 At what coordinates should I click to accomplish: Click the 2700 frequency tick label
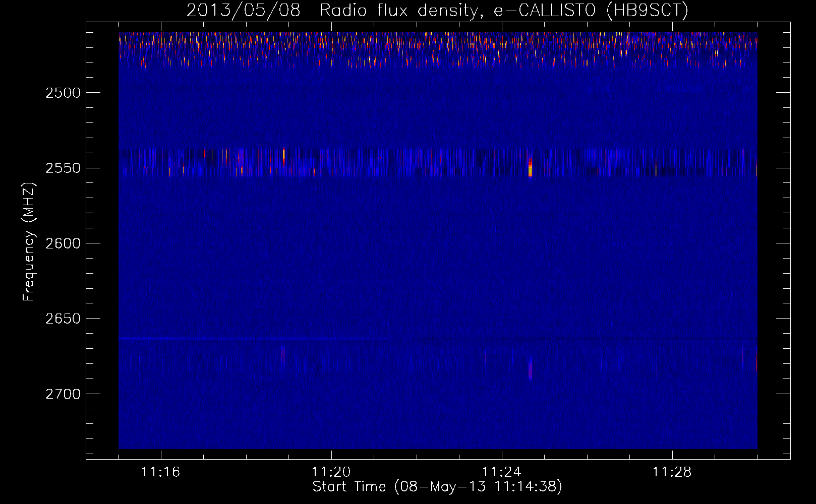pos(63,394)
